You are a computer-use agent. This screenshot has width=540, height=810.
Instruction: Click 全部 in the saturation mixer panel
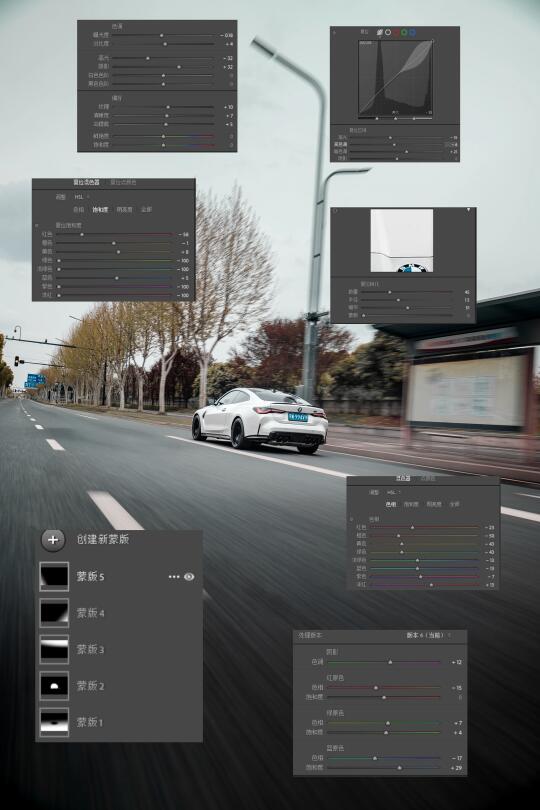tap(147, 210)
